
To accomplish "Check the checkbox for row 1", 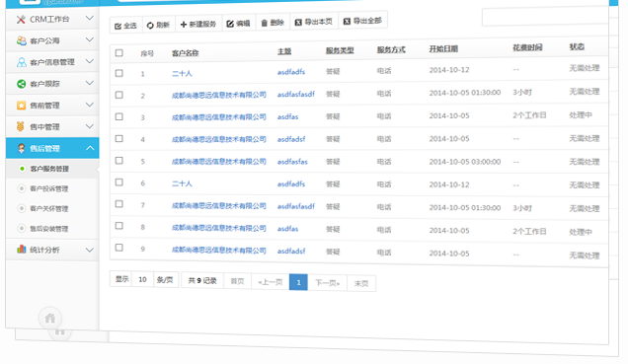I will coord(118,73).
